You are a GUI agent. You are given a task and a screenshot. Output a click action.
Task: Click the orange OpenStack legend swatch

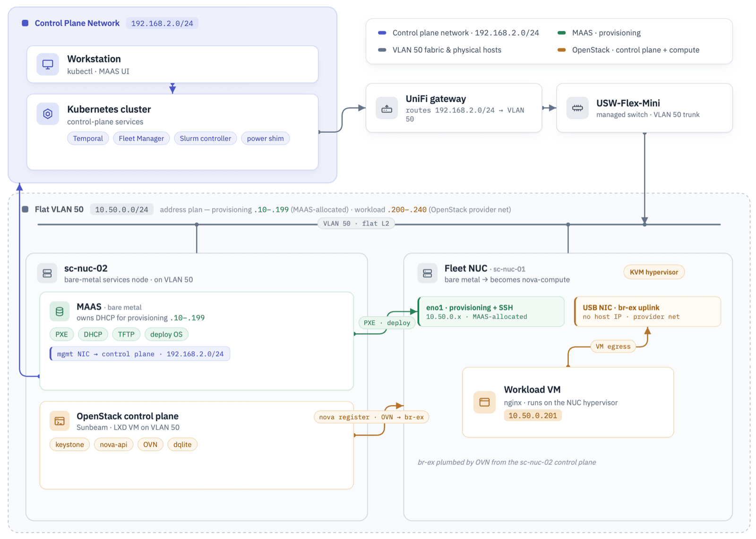coord(562,50)
